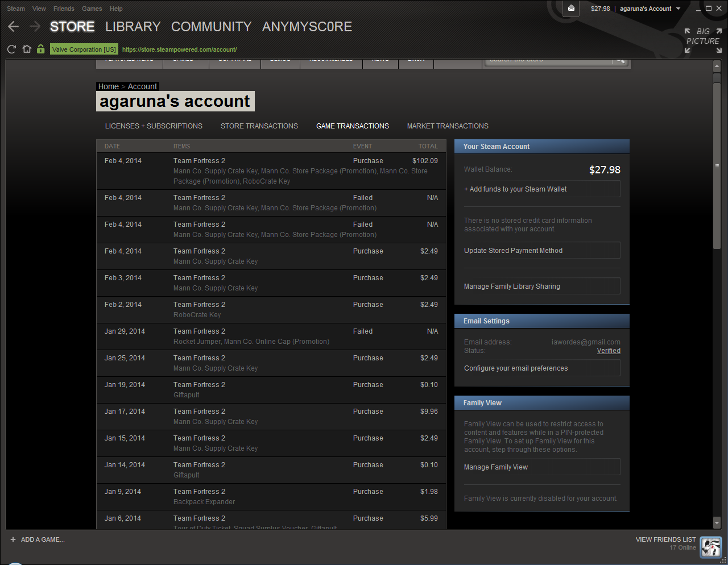Click the scroll down arrow of the page scrollbar
This screenshot has height=565, width=728.
[717, 522]
